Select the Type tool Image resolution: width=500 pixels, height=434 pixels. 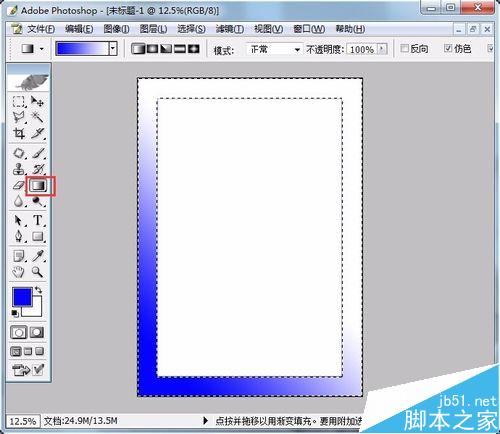(x=38, y=221)
